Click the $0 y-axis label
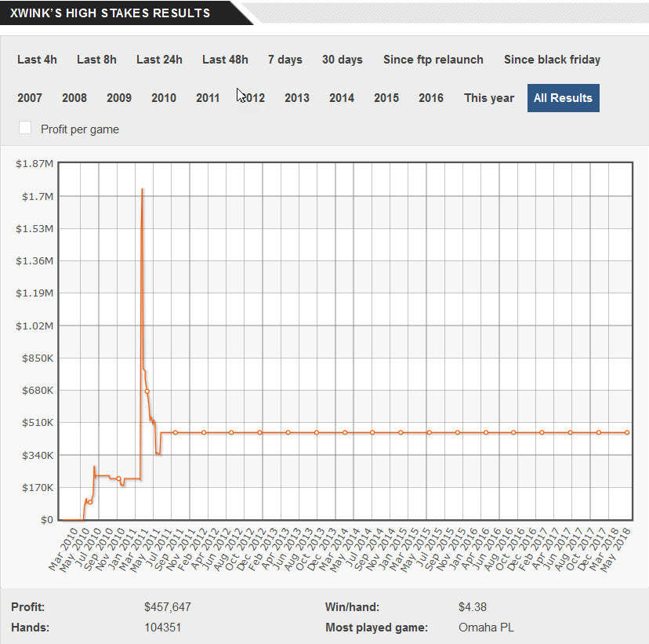 [47, 520]
